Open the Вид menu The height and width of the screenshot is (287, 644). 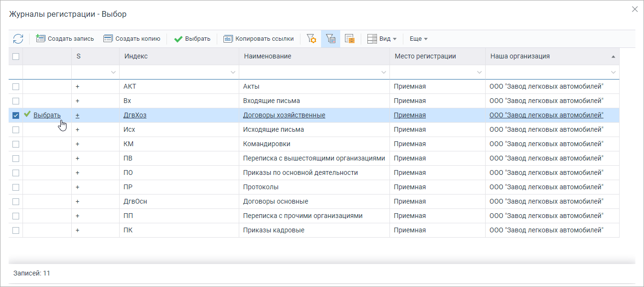pyautogui.click(x=382, y=39)
